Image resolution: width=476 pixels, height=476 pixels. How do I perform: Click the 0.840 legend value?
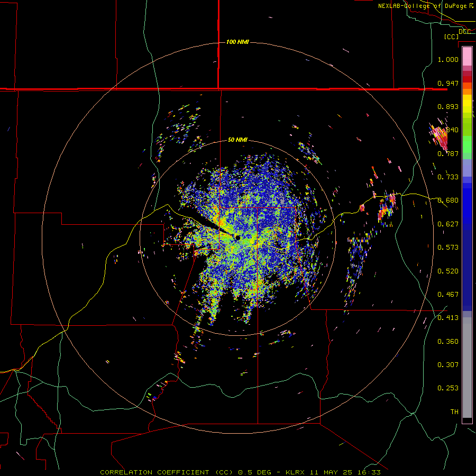(448, 130)
